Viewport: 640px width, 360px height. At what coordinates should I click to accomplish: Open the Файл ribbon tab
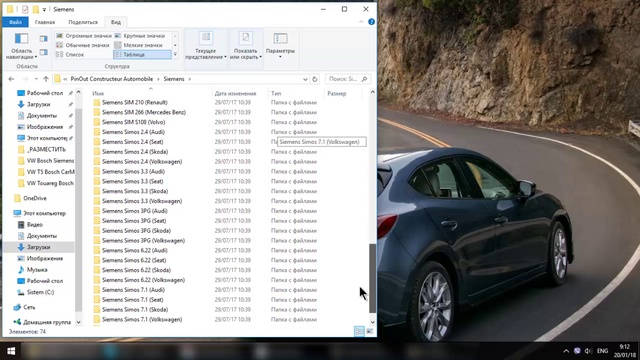point(15,22)
